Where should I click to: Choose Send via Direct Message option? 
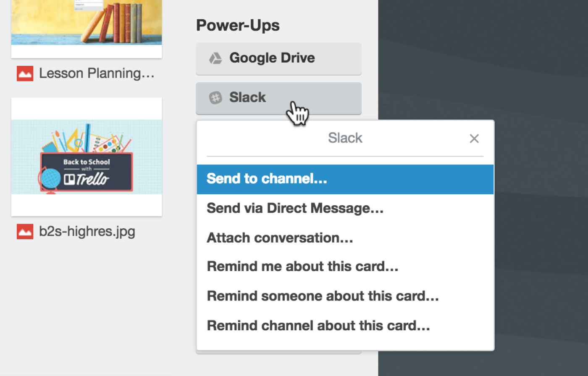click(x=294, y=208)
